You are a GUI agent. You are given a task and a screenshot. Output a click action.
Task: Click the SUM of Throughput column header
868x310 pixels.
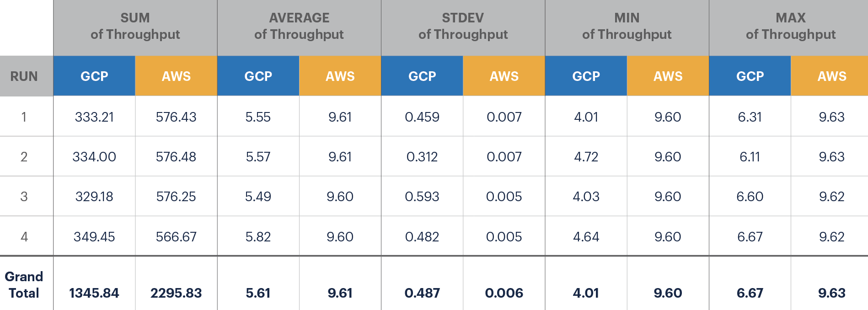(x=135, y=26)
